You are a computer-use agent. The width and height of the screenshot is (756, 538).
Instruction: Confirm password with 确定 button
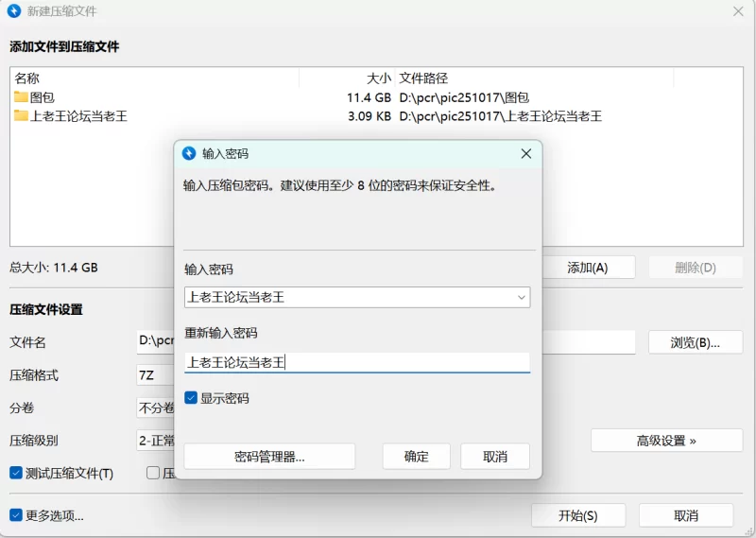[x=416, y=457]
